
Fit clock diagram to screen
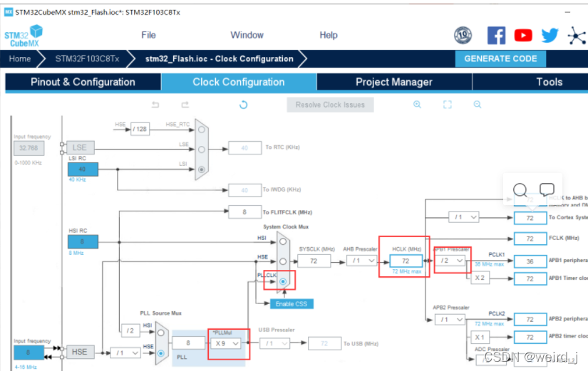448,105
